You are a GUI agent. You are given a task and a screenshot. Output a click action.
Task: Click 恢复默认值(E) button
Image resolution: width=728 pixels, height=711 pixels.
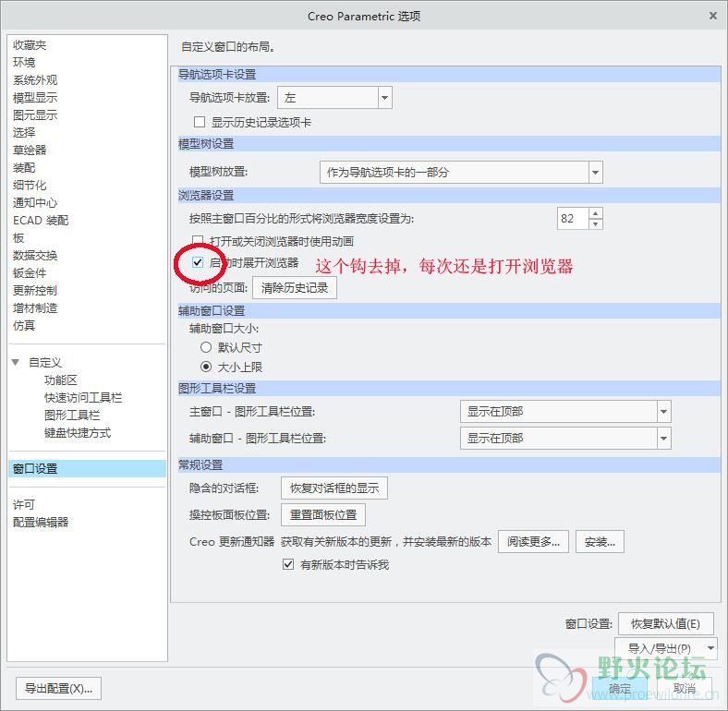pyautogui.click(x=666, y=624)
